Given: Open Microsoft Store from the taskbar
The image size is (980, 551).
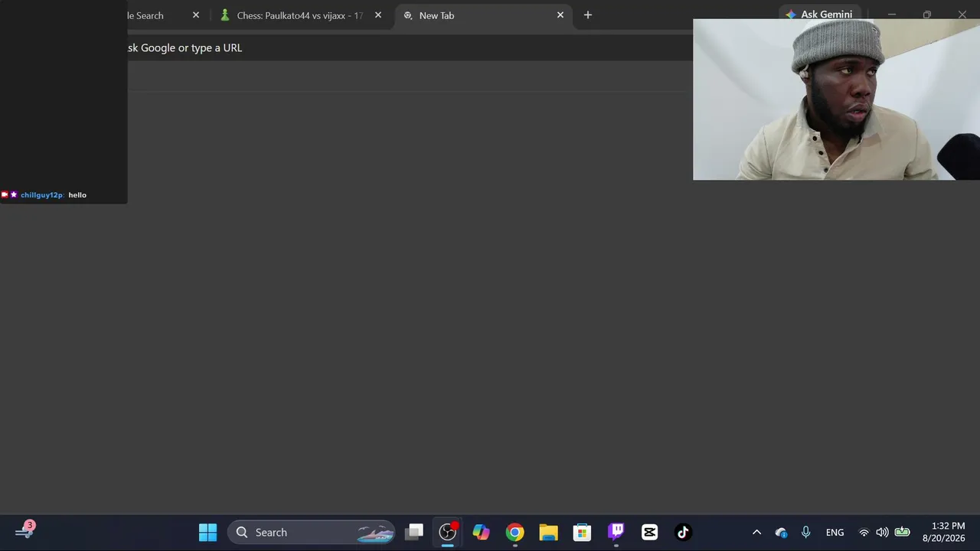Looking at the screenshot, I should [x=582, y=532].
